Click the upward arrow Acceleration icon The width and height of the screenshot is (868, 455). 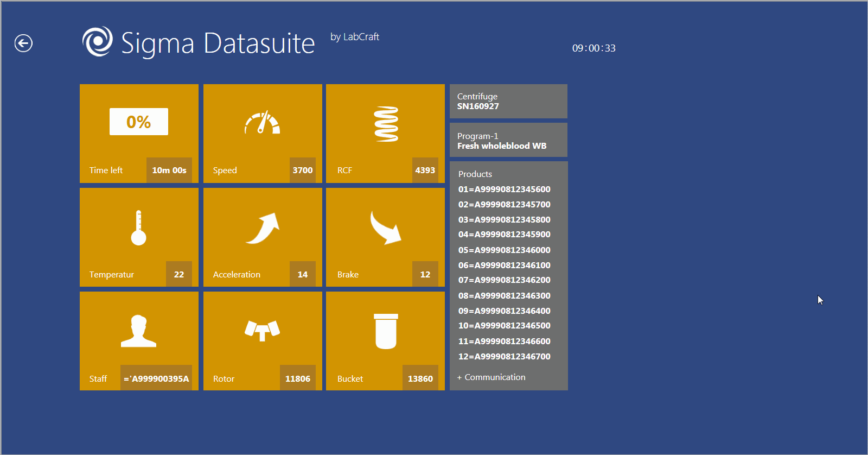263,228
